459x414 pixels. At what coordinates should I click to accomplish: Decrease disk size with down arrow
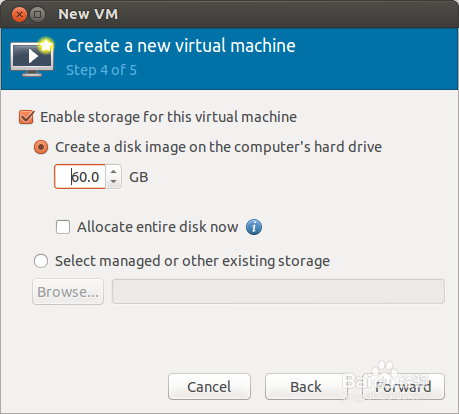point(114,182)
